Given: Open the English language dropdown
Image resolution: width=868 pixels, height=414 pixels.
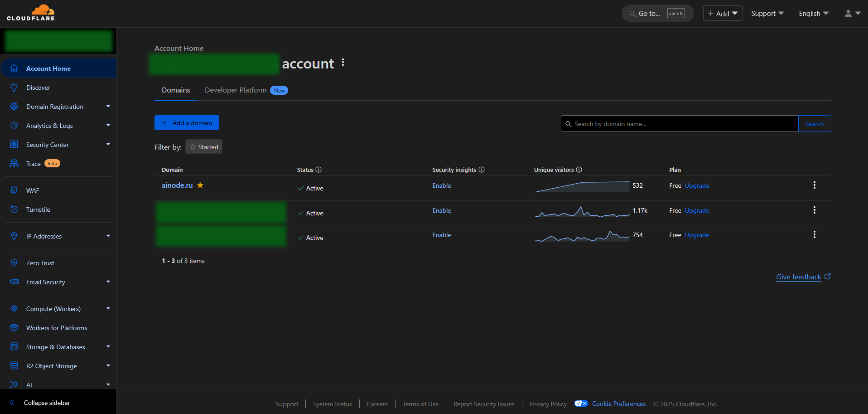Looking at the screenshot, I should (813, 14).
